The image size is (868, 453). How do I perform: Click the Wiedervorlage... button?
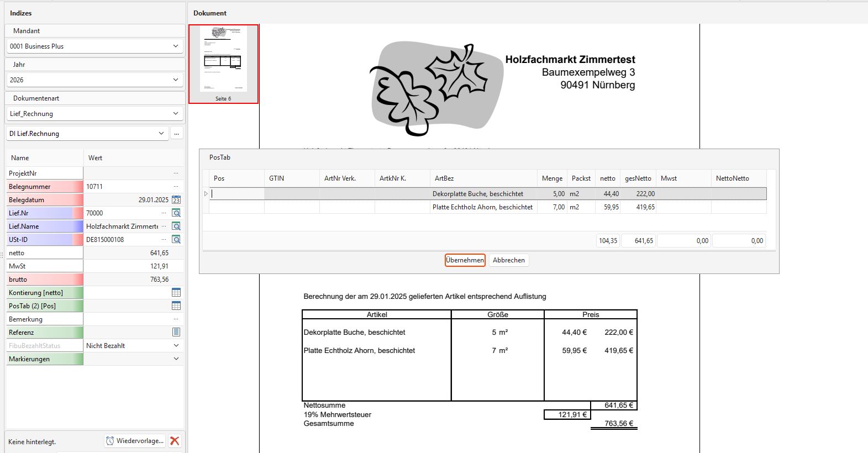[x=135, y=441]
